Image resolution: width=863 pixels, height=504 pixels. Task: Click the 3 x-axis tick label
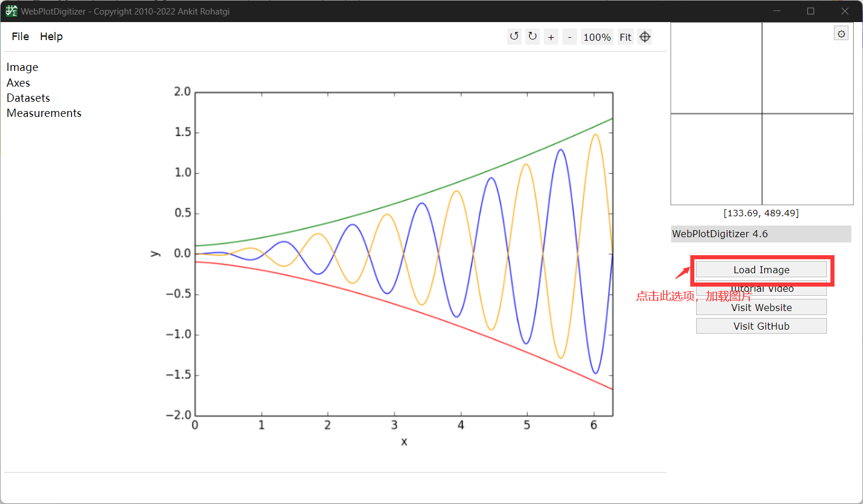pyautogui.click(x=394, y=425)
